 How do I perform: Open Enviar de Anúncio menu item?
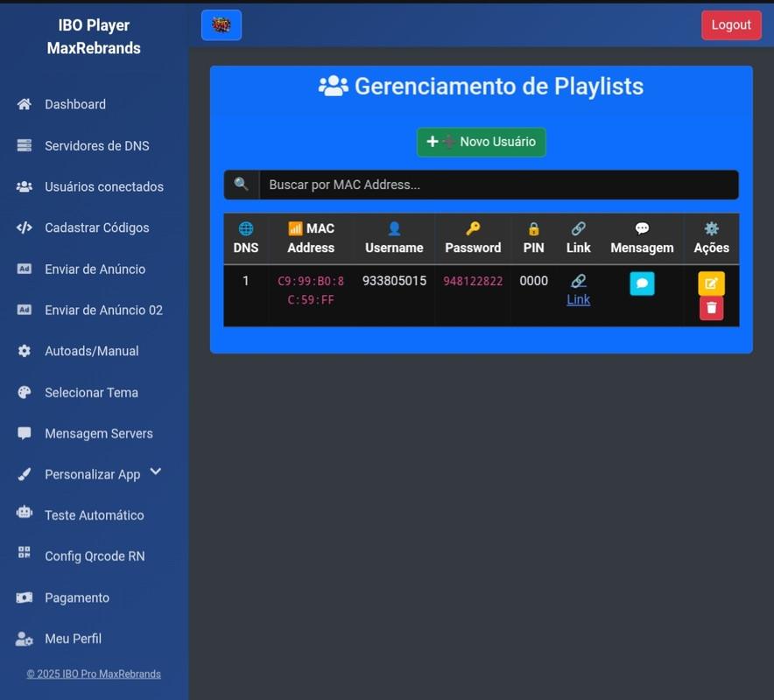[94, 269]
